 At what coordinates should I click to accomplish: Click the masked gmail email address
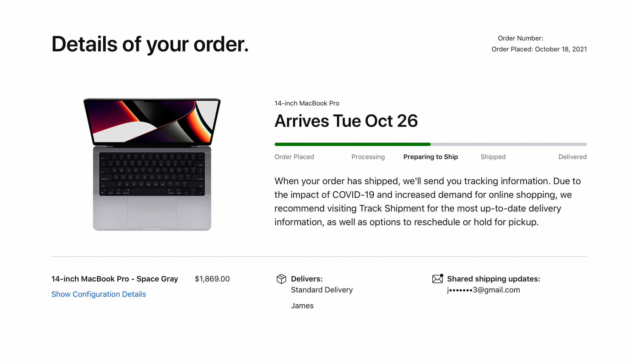[x=483, y=290]
